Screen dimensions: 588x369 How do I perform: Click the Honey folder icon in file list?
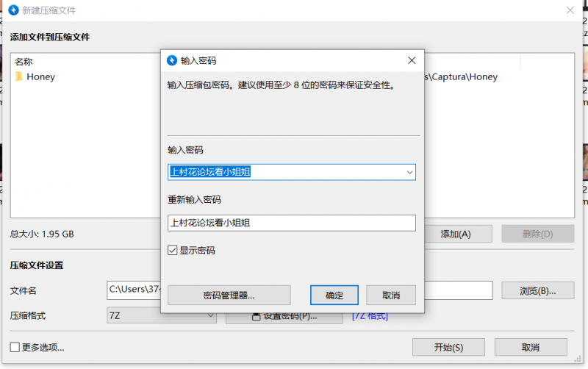coord(18,76)
